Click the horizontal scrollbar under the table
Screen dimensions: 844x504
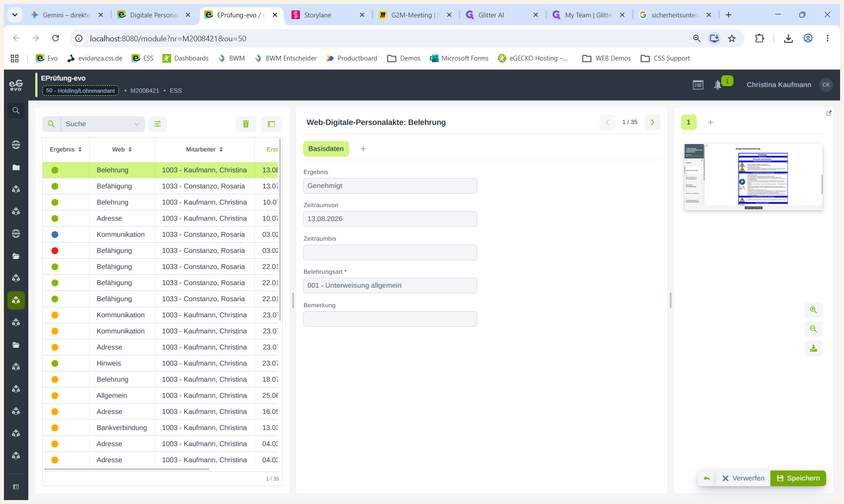pyautogui.click(x=126, y=469)
